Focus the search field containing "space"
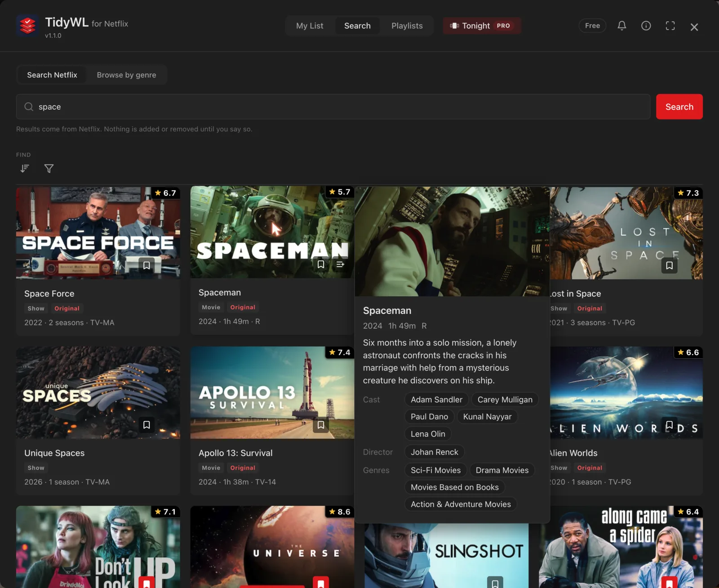This screenshot has height=588, width=719. 333,107
